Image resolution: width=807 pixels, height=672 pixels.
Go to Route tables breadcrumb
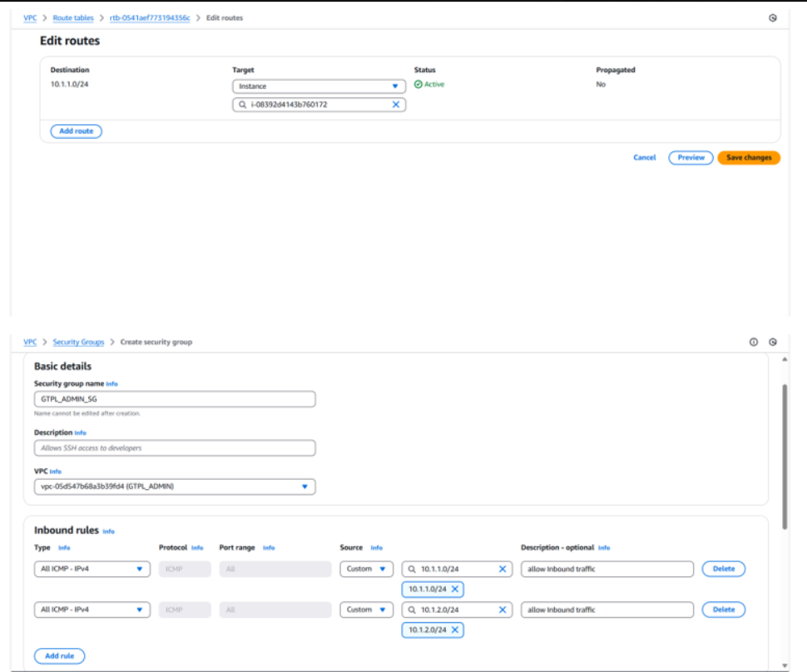(74, 17)
